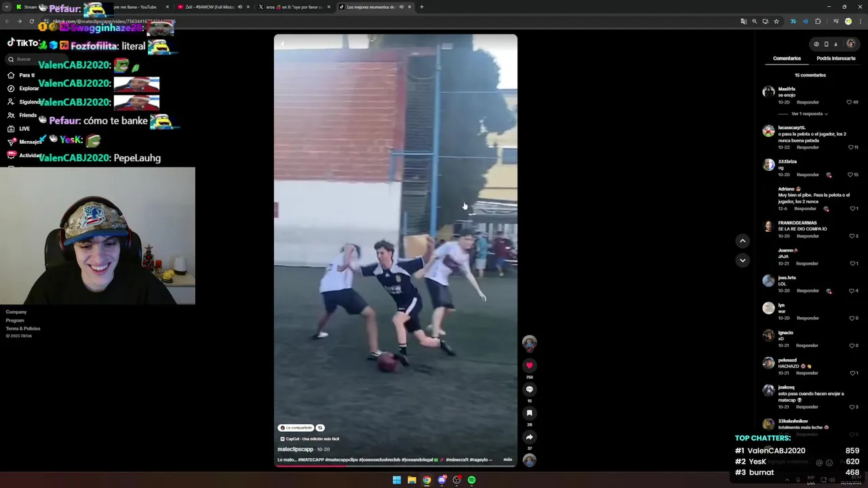The width and height of the screenshot is (868, 488).
Task: Click the Lo compartiste button on video
Action: pos(296,428)
